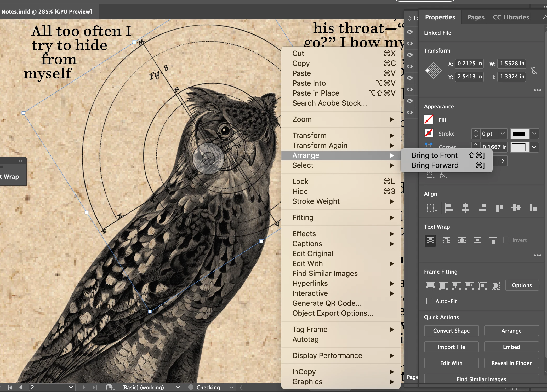The height and width of the screenshot is (392, 547).
Task: Choose Bring to Front from submenu
Action: pyautogui.click(x=434, y=155)
